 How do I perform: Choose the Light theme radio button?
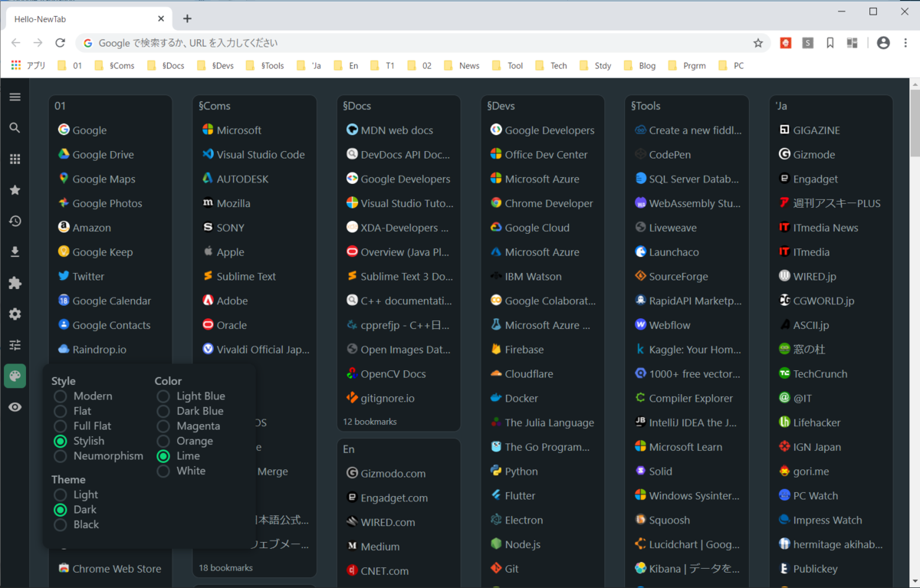(x=61, y=494)
